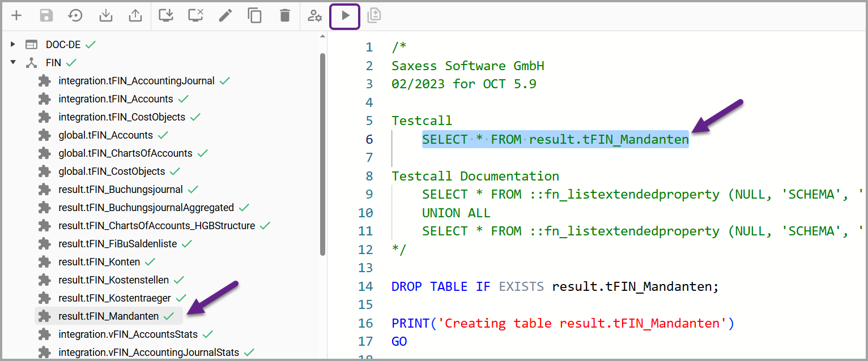
Task: Click the download arrow icon in toolbar
Action: coord(105,16)
